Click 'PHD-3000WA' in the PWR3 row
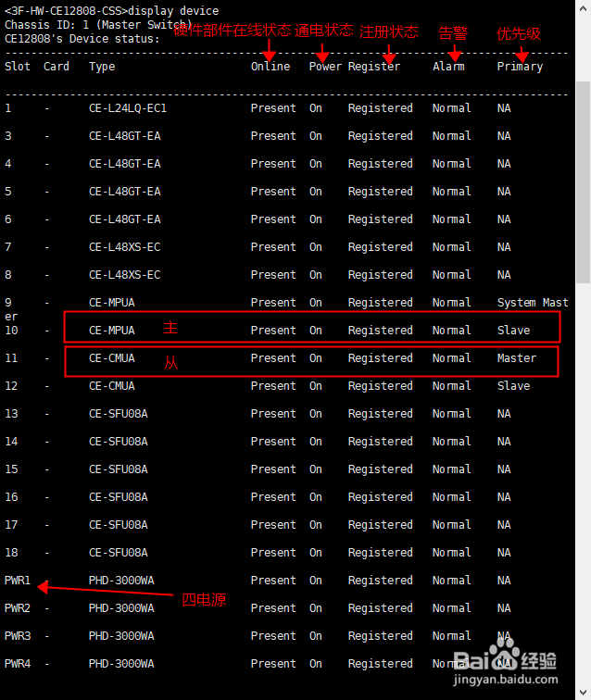The height and width of the screenshot is (700, 591). point(121,635)
